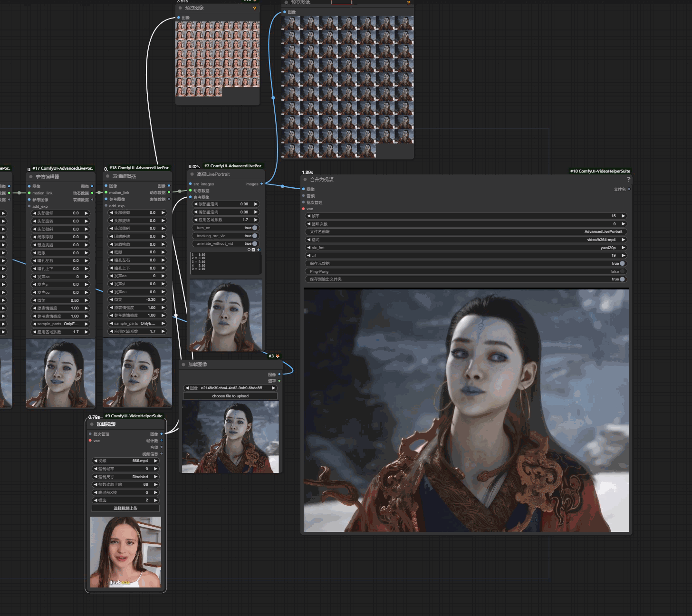Click the fox badge icon on node #3

[278, 356]
